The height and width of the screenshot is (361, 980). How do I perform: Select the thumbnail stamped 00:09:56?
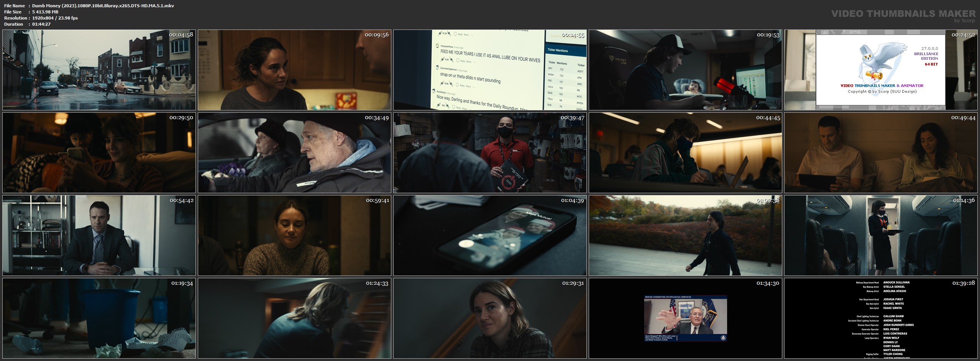coord(294,70)
